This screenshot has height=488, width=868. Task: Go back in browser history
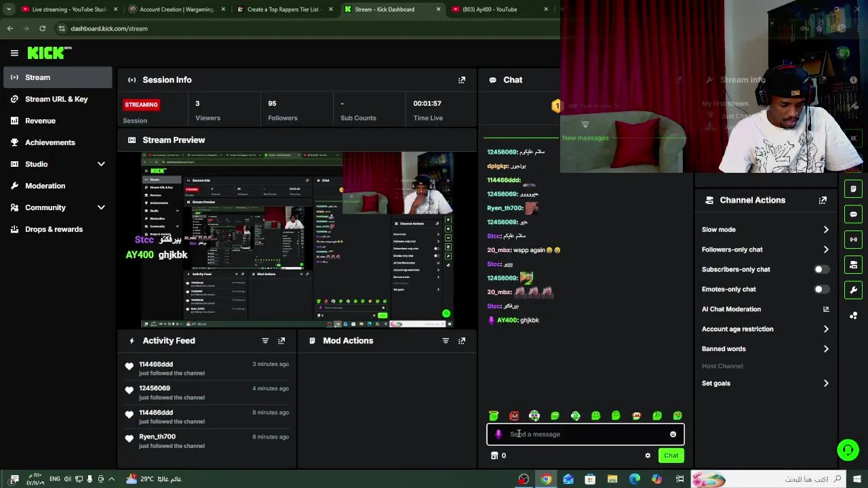pos(9,28)
